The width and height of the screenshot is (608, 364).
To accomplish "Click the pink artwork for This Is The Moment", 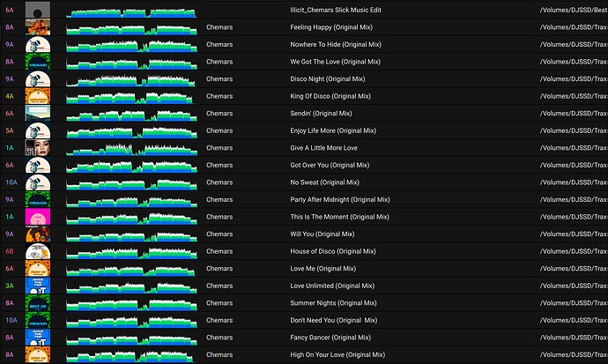I will click(x=37, y=217).
